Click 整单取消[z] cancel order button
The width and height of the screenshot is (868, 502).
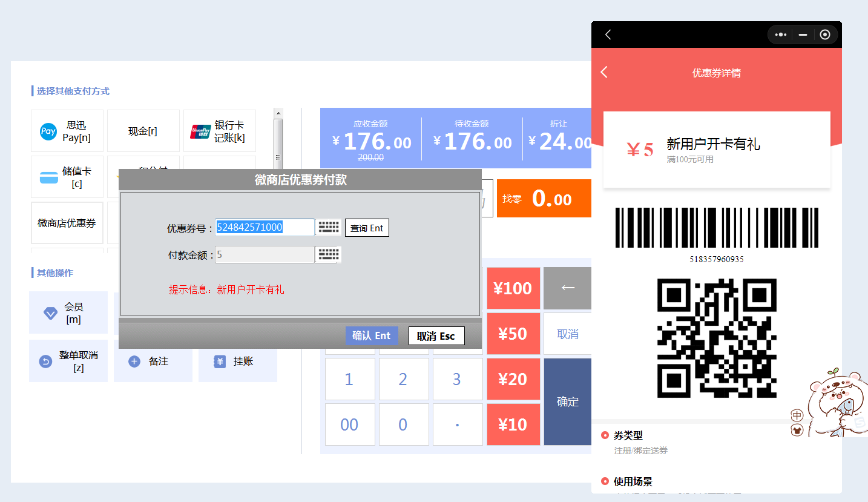tap(68, 361)
